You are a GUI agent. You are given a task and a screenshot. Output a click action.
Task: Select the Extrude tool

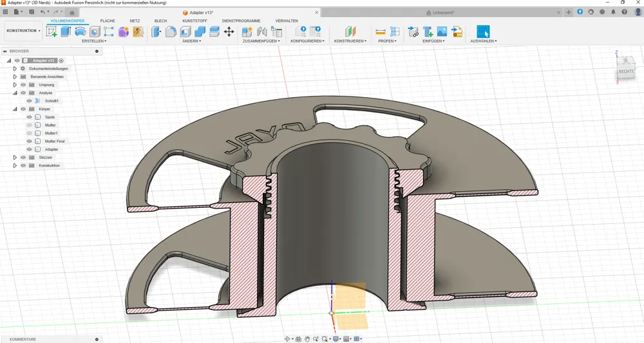point(66,32)
